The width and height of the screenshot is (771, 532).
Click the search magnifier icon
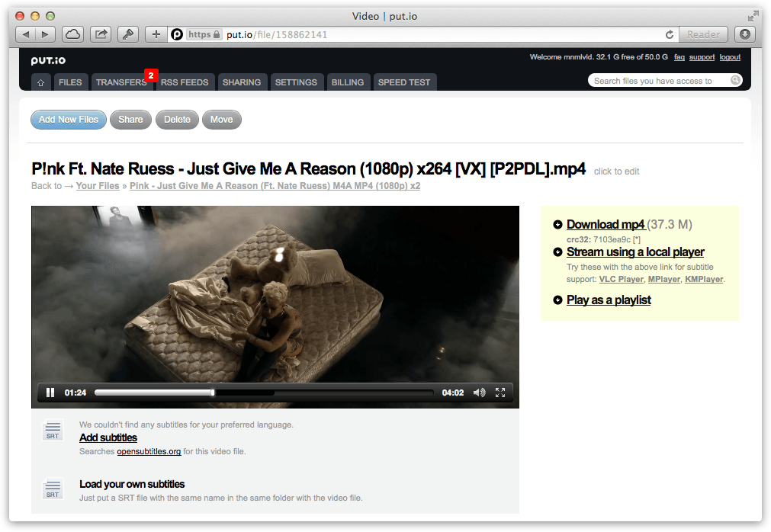coord(735,80)
